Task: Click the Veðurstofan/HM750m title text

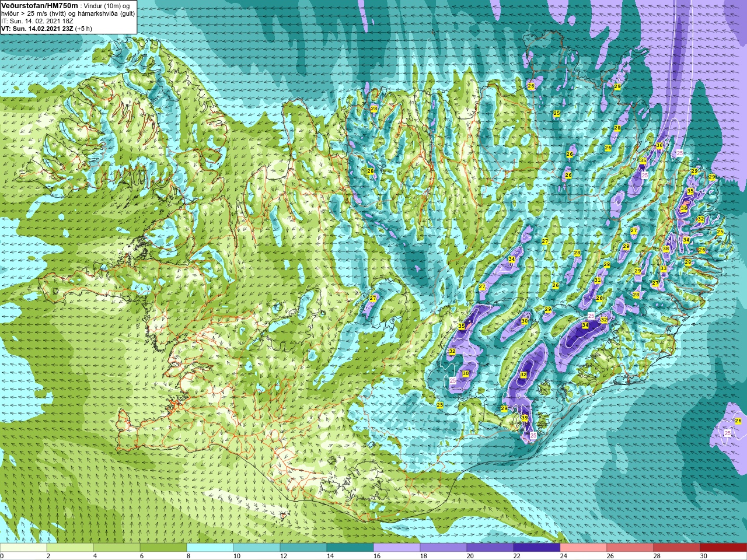Action: (40, 5)
